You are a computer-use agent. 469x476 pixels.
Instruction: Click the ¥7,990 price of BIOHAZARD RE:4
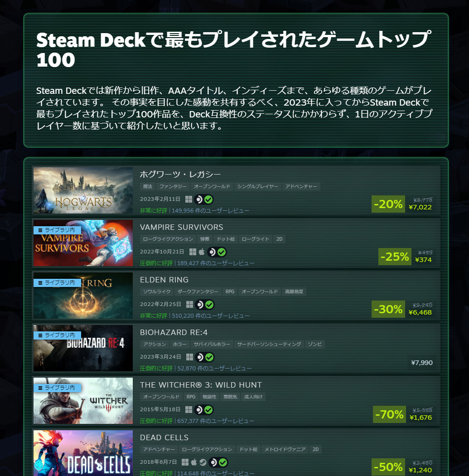click(x=422, y=363)
